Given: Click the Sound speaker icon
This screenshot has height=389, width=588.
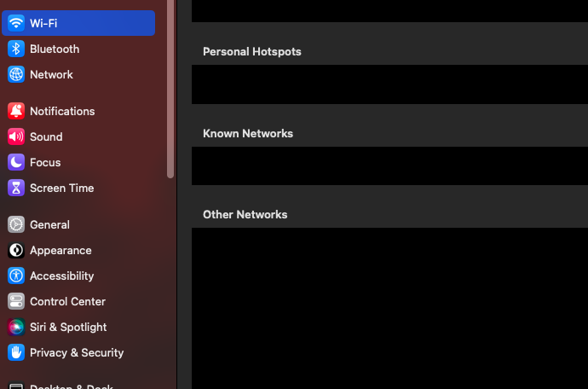Looking at the screenshot, I should (x=16, y=136).
